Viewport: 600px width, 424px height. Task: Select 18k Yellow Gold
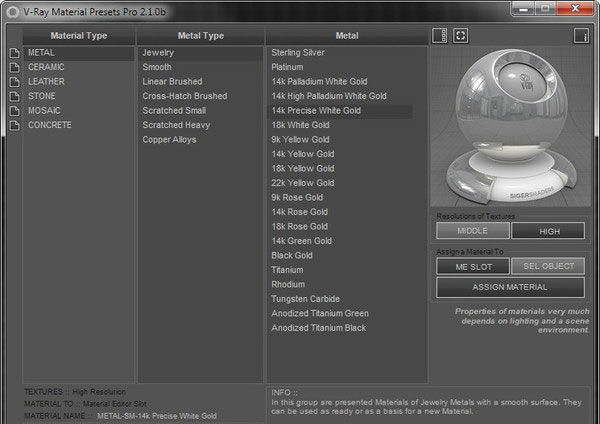coord(341,168)
